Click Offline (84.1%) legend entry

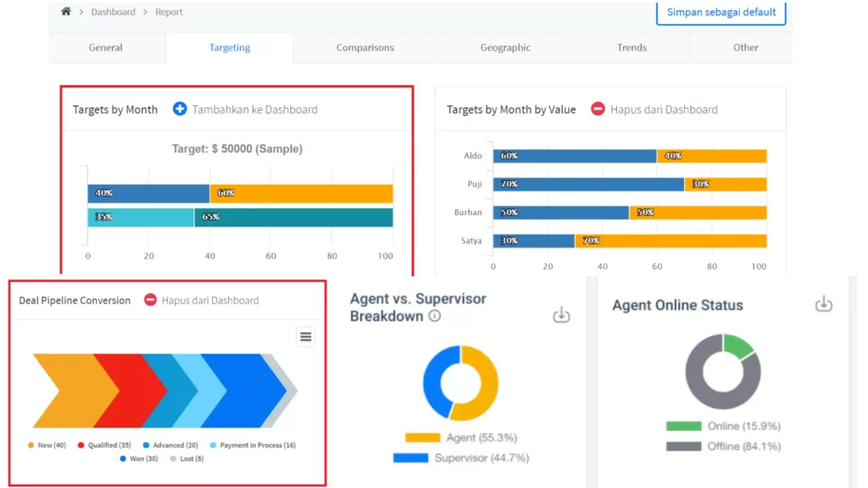[x=724, y=446]
